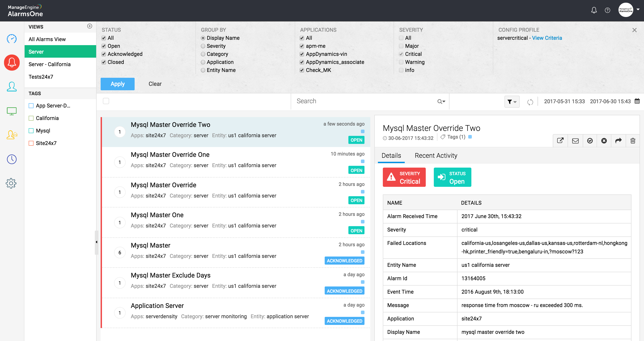Viewport: 644px width, 341px height.
Task: Click the ManageEngine AlarmsOne logo
Action: [x=25, y=11]
